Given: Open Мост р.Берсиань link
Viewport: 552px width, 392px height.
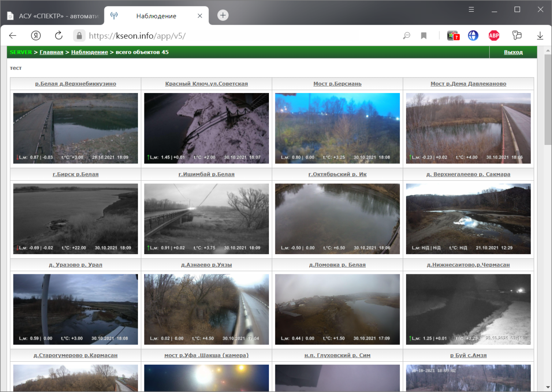Looking at the screenshot, I should point(337,84).
